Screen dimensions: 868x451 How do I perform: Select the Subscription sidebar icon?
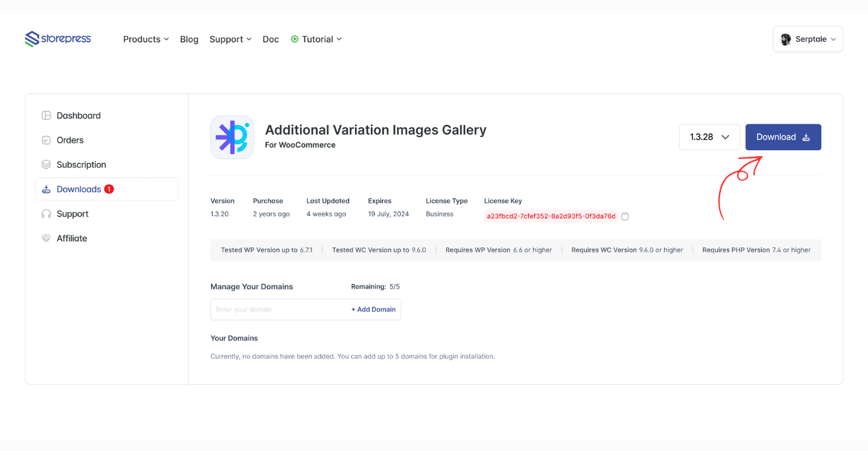tap(46, 164)
